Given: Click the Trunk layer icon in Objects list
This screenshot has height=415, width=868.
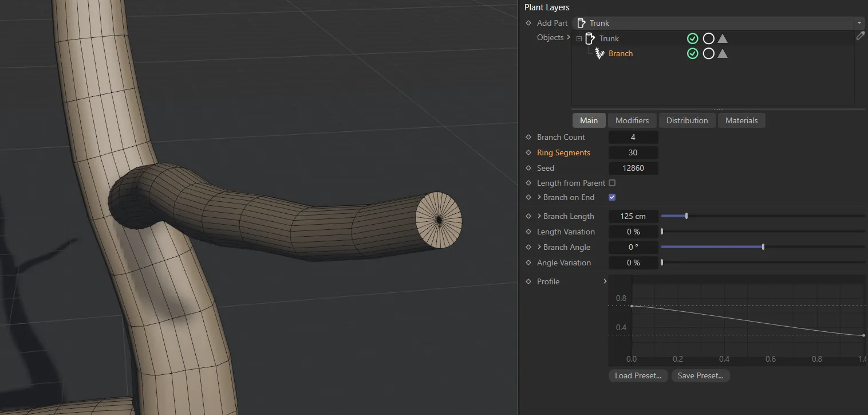Looking at the screenshot, I should (589, 38).
